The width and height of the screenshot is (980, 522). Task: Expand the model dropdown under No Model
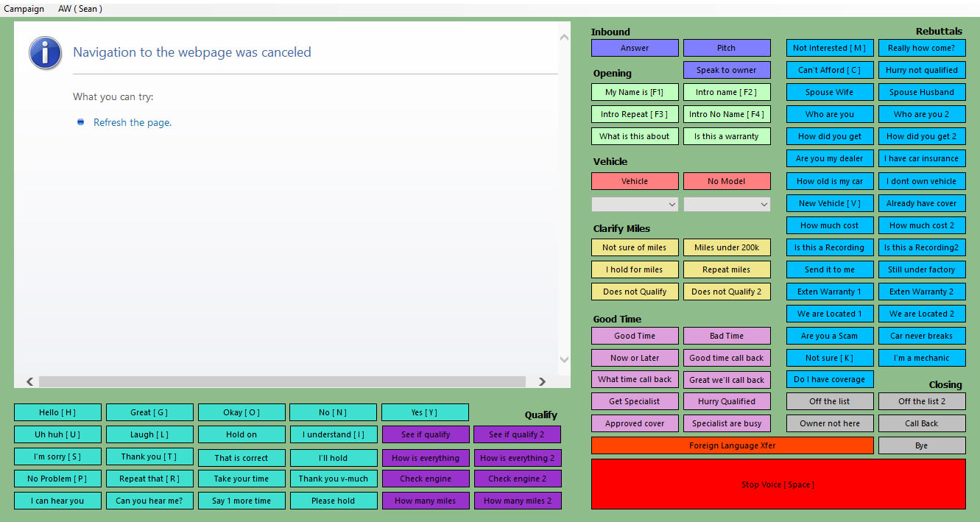pyautogui.click(x=727, y=205)
